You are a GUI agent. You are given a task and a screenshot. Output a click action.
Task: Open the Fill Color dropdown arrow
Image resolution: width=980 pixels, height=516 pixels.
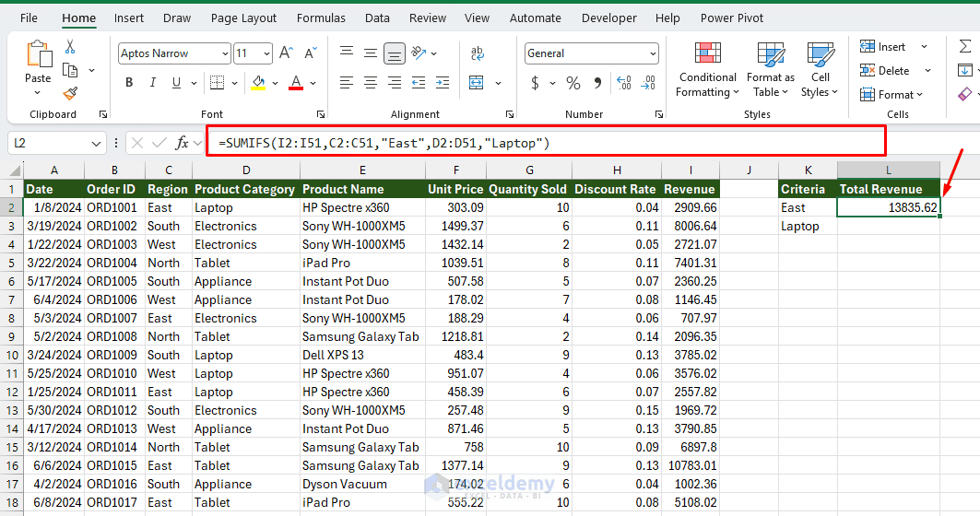pos(275,83)
